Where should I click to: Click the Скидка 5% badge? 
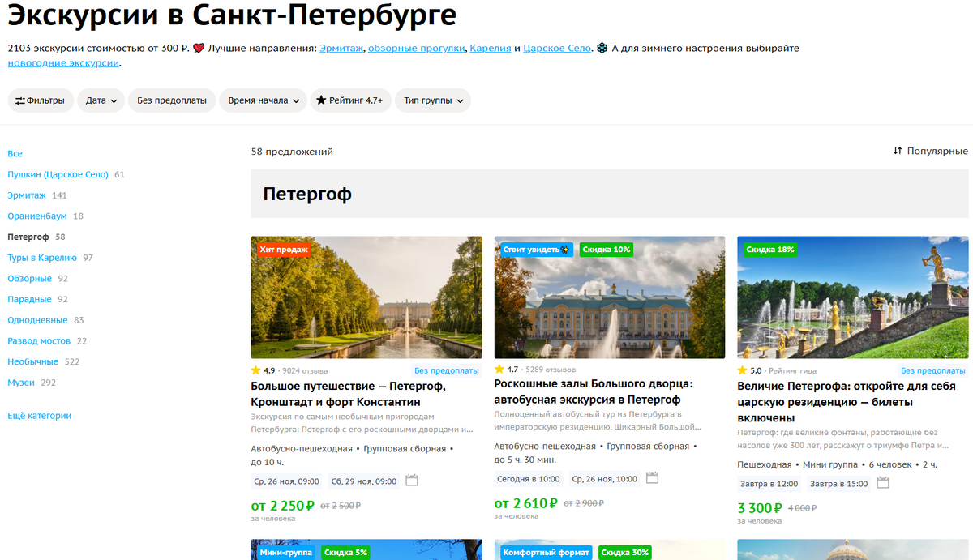coord(346,553)
